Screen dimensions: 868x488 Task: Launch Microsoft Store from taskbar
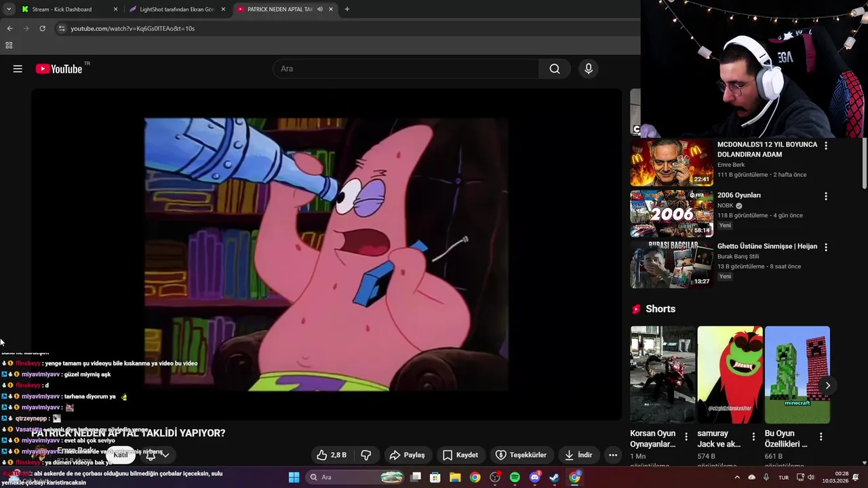[435, 477]
